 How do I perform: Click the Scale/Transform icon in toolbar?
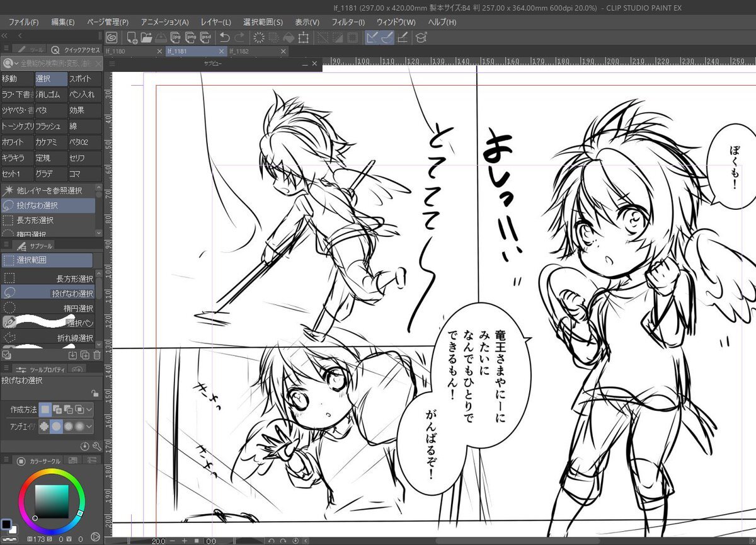click(x=304, y=37)
